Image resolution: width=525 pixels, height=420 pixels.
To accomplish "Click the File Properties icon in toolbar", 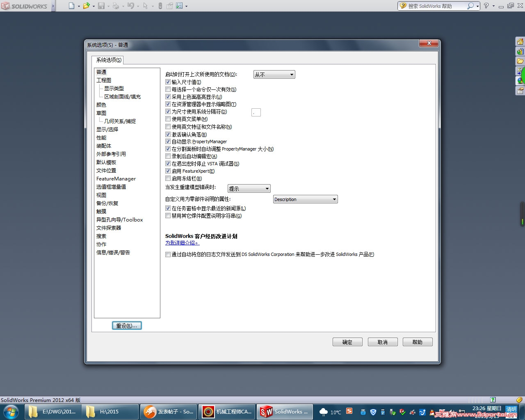I will point(169,6).
